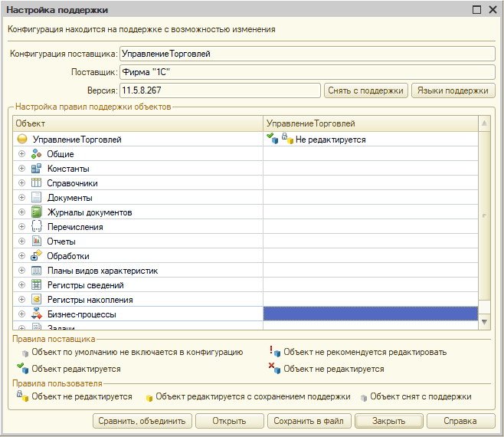Expand the Планы видов характеристик node
Screen dimensions: 504x437
[22, 271]
